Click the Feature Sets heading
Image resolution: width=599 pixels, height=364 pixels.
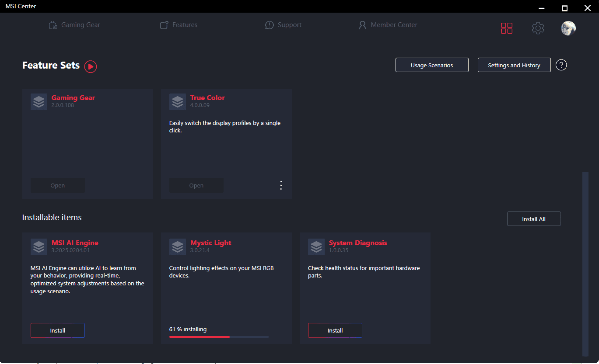pos(51,65)
